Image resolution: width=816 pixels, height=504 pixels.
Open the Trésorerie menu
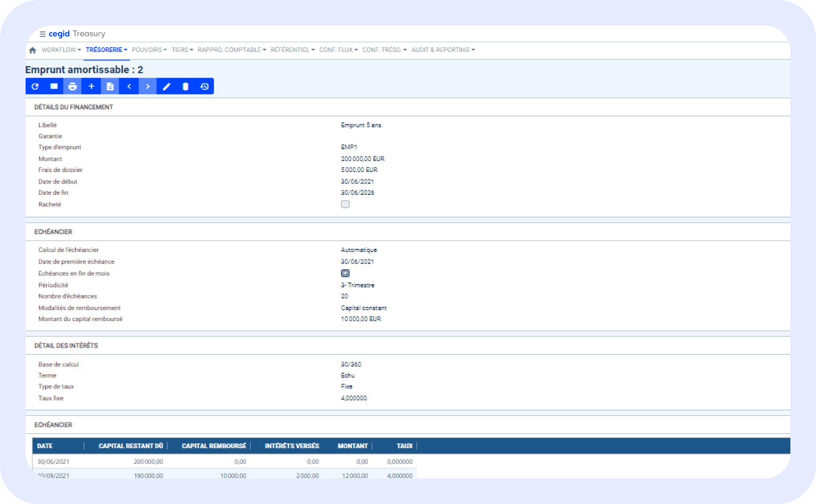click(x=106, y=50)
